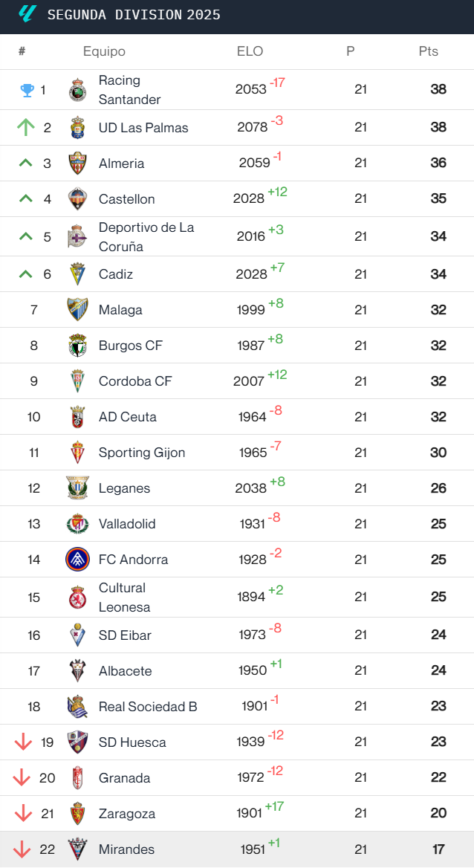Click the Zaragoza club badge

click(77, 814)
